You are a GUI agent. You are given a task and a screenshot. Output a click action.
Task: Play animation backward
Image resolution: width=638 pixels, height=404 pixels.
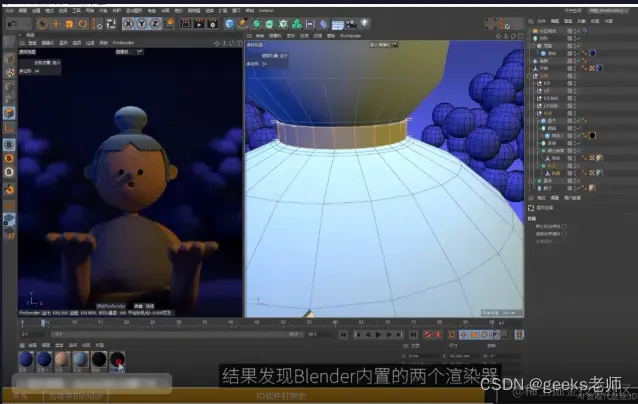pyautogui.click(x=368, y=334)
